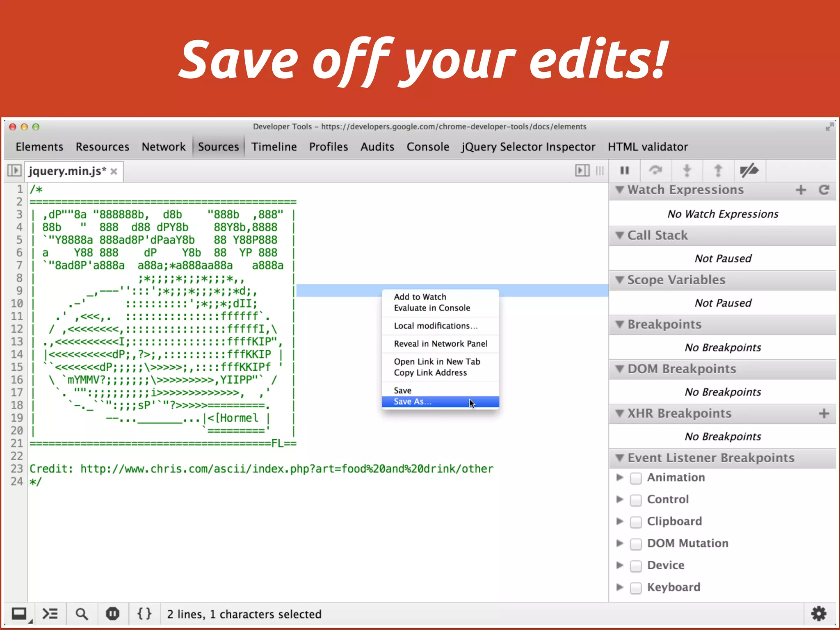
Task: Step into next function call
Action: click(x=687, y=170)
